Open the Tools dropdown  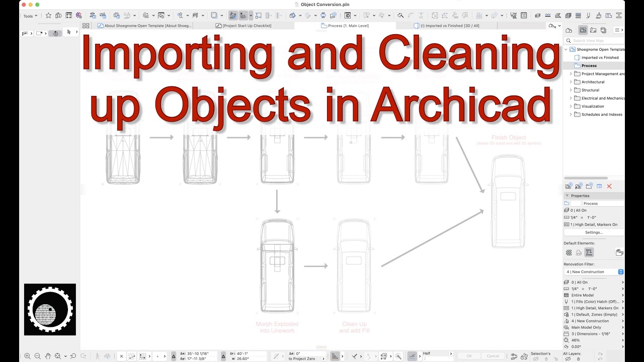[30, 16]
